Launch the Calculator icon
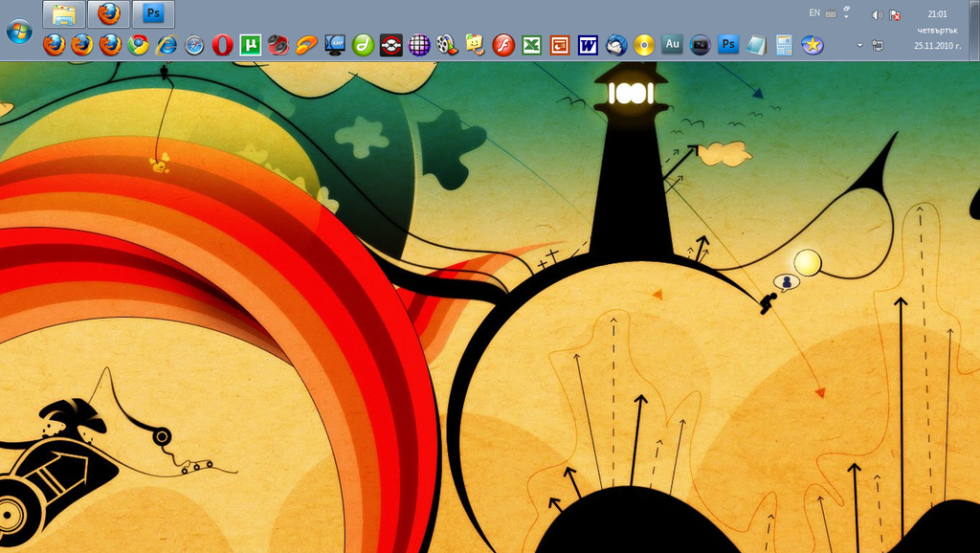 tap(785, 45)
